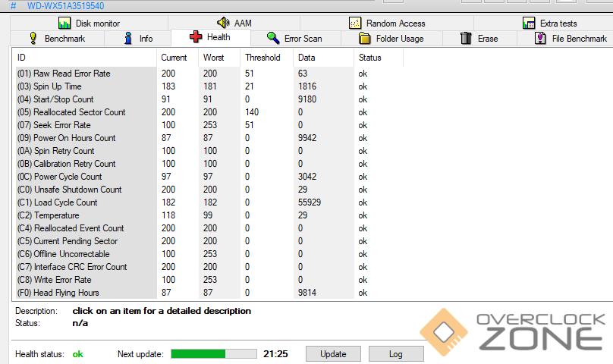Select the Write Error Rate row
This screenshot has width=613, height=364.
pyautogui.click(x=209, y=280)
